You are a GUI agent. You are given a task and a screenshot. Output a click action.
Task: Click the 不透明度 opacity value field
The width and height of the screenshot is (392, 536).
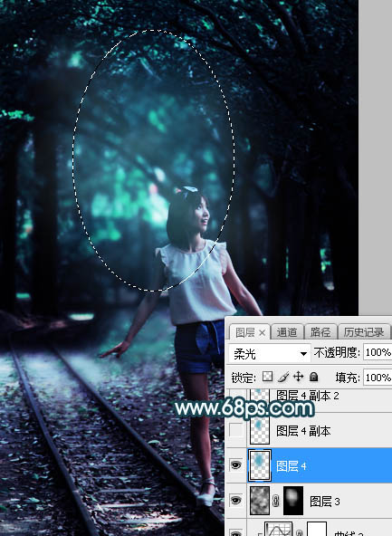pyautogui.click(x=378, y=352)
